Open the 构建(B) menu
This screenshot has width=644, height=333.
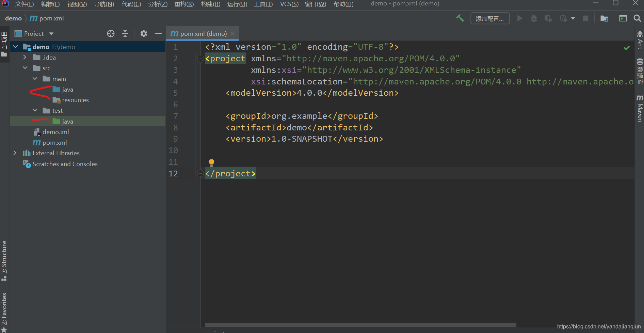[210, 4]
